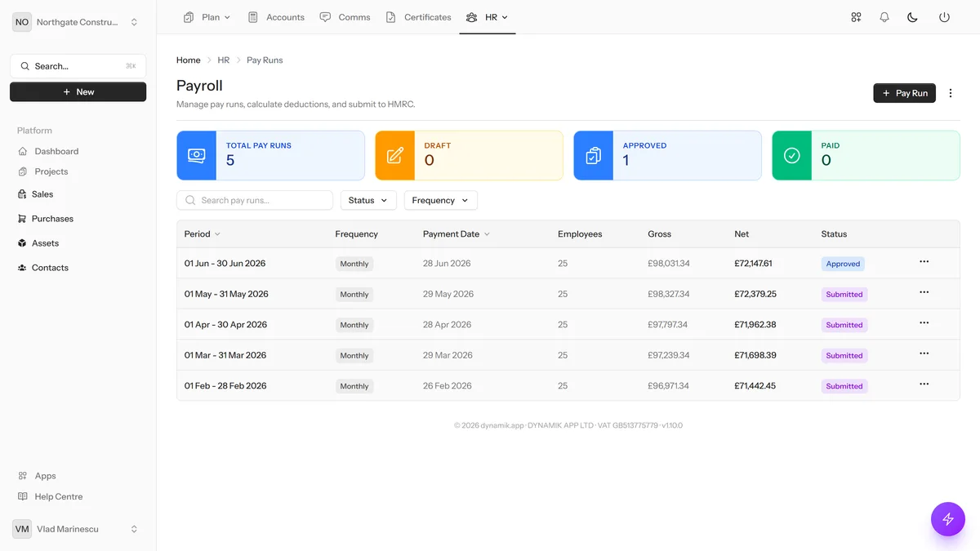Follow the Home breadcrumb link
The image size is (980, 551).
coord(189,60)
